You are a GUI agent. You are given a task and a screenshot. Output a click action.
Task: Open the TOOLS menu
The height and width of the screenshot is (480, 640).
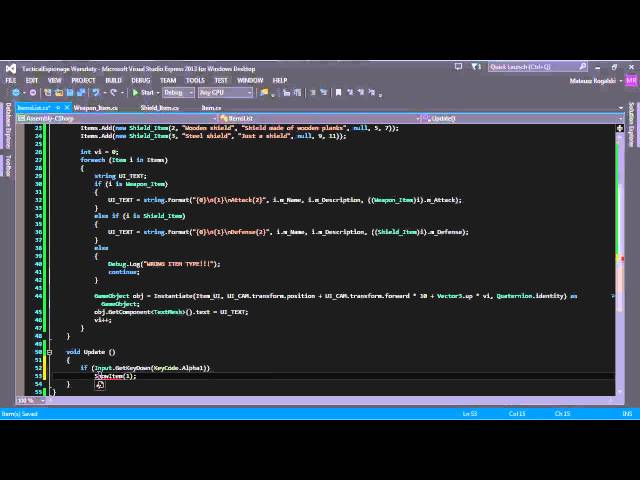pyautogui.click(x=195, y=80)
